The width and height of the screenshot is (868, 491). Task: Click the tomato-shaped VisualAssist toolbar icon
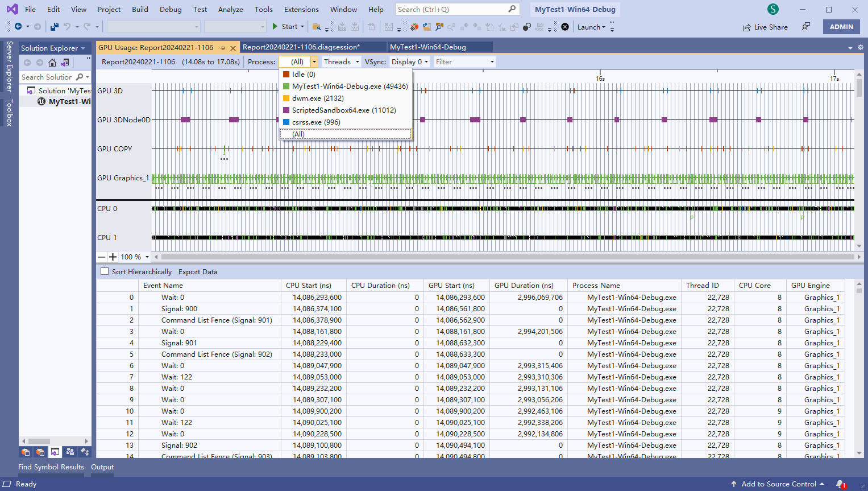pos(414,27)
